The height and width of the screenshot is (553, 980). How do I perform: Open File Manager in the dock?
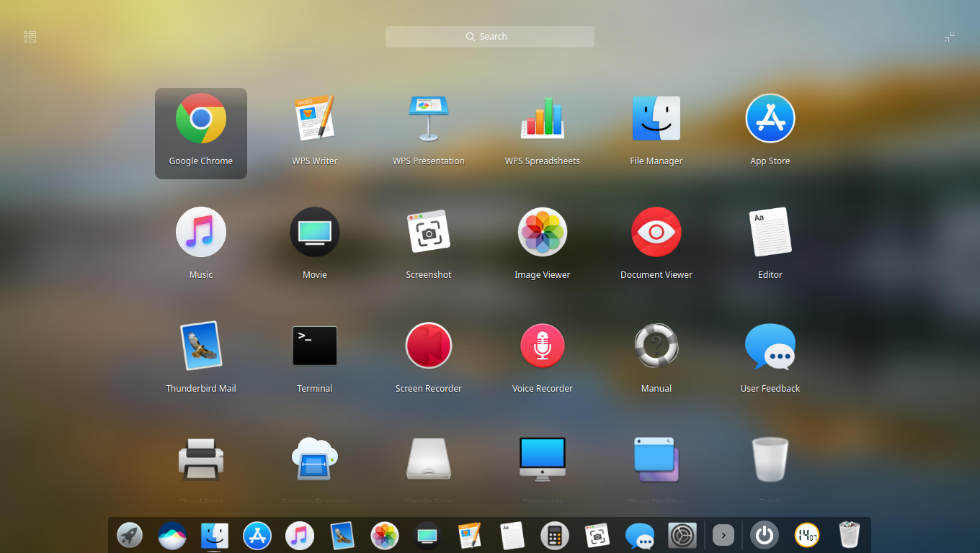coord(215,536)
